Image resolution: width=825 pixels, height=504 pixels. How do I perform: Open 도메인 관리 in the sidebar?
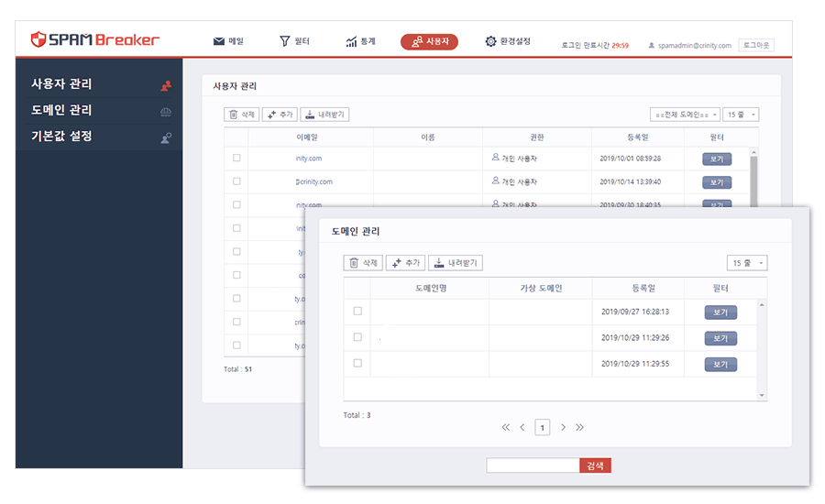point(61,110)
